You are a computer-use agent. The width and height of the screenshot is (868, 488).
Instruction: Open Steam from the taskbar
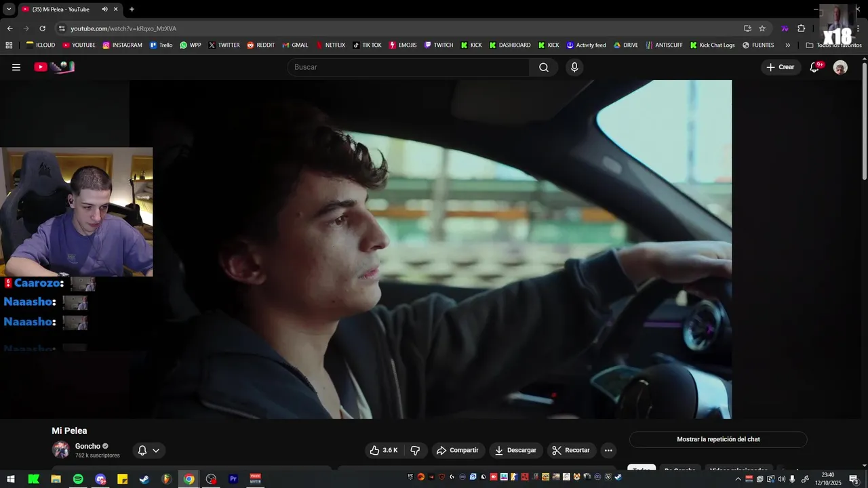coord(144,479)
